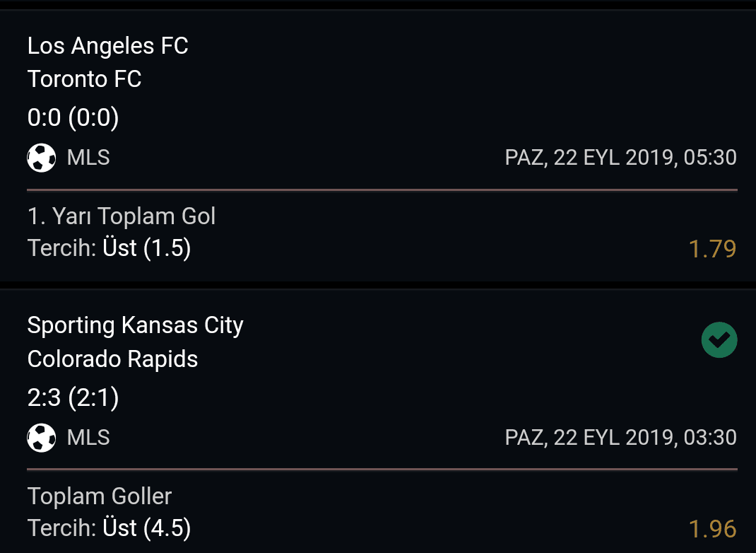Click divider line under the LA FC match
This screenshot has width=756, height=553.
click(382, 190)
